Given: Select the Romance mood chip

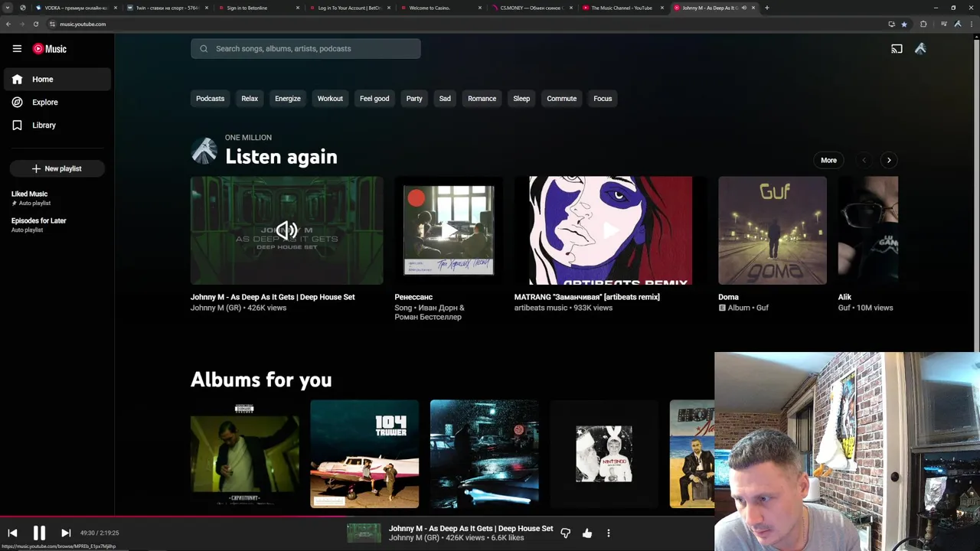Looking at the screenshot, I should 482,98.
